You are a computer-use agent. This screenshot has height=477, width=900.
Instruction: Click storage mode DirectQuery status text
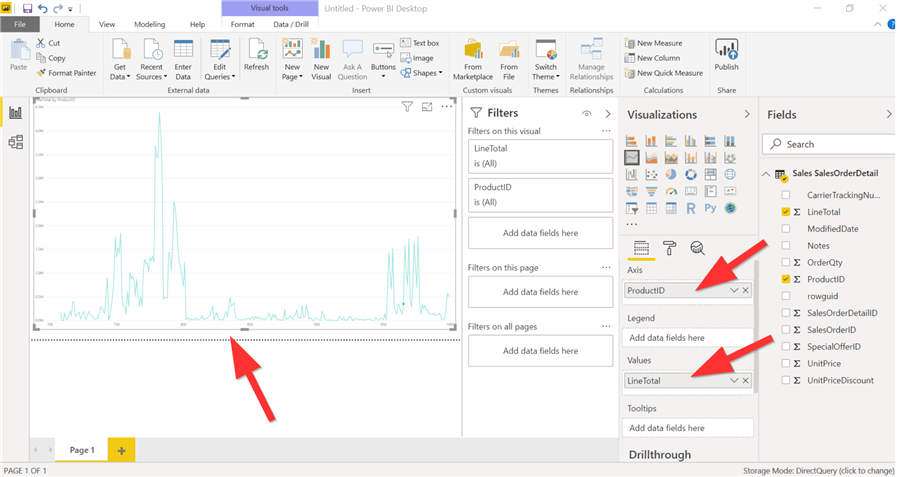(x=818, y=471)
